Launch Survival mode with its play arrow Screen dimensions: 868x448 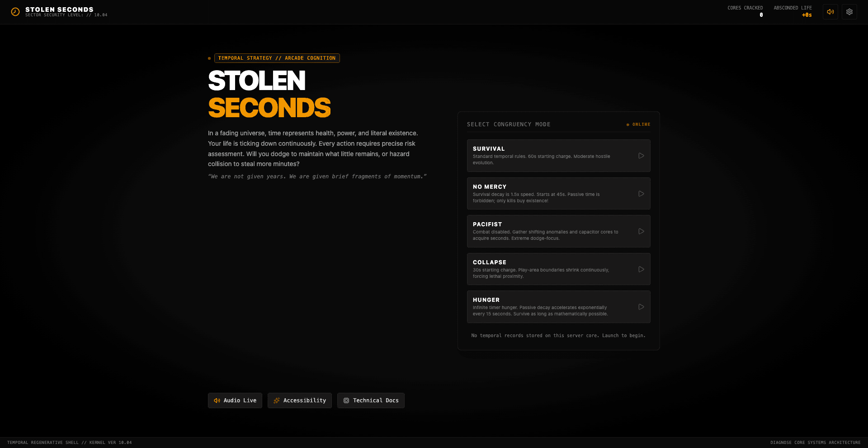pyautogui.click(x=641, y=156)
